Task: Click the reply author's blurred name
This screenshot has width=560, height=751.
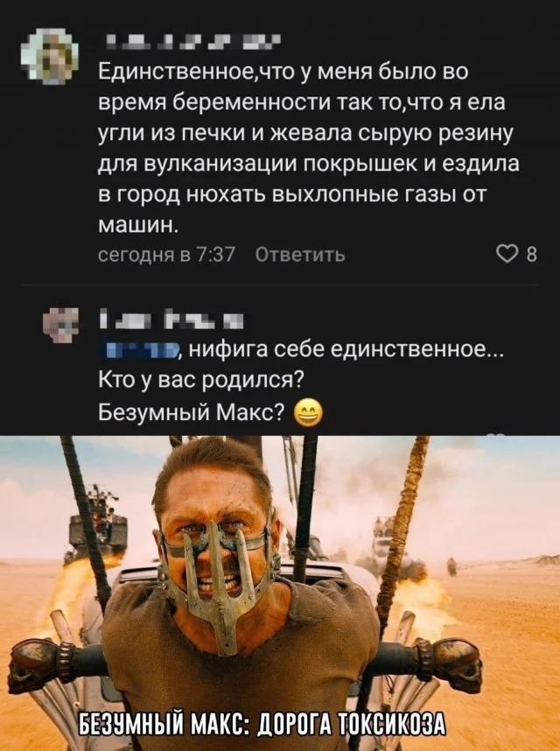Action: (171, 319)
